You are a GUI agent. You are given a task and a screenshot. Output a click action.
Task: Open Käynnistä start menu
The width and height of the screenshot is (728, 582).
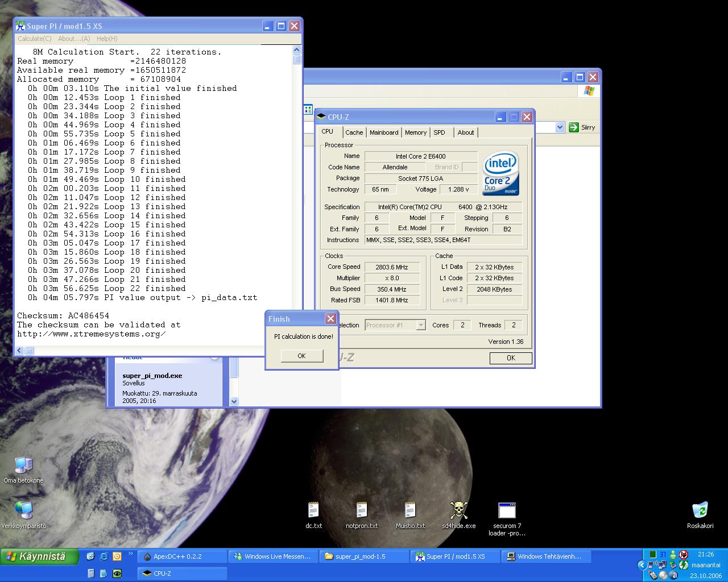point(39,556)
